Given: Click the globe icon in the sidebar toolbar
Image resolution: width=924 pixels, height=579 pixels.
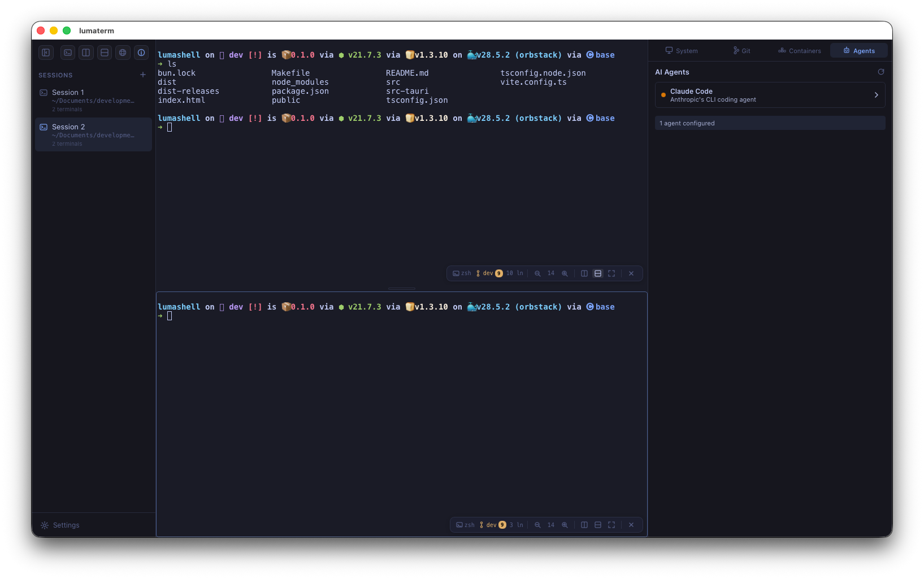Looking at the screenshot, I should tap(123, 53).
